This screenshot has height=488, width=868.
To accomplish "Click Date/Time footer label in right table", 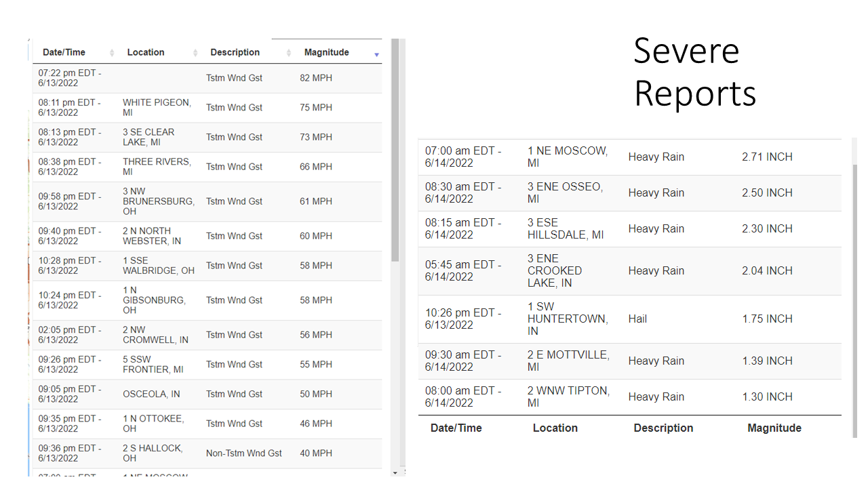I will pos(456,428).
